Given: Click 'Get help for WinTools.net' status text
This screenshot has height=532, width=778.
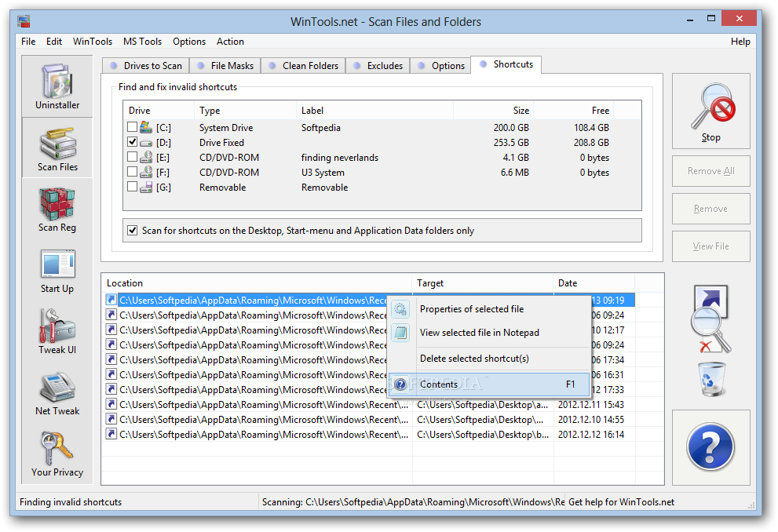Looking at the screenshot, I should coord(621,502).
